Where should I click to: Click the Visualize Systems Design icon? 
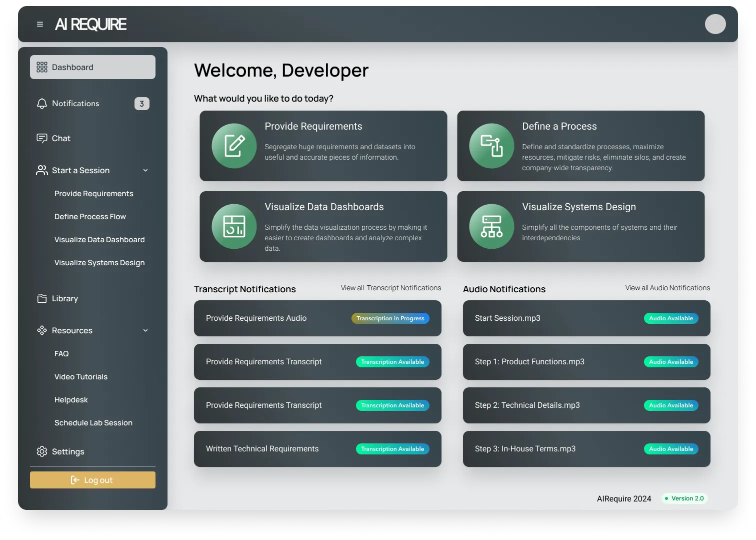pyautogui.click(x=491, y=226)
